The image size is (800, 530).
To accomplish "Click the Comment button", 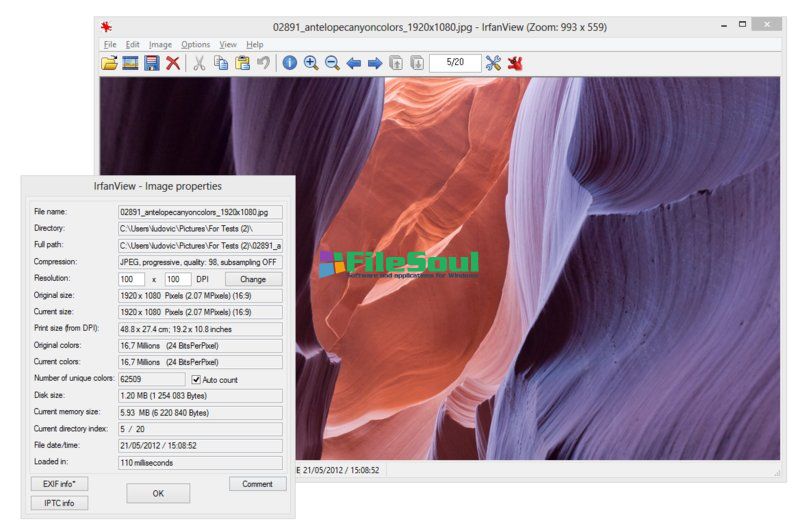I will (257, 484).
